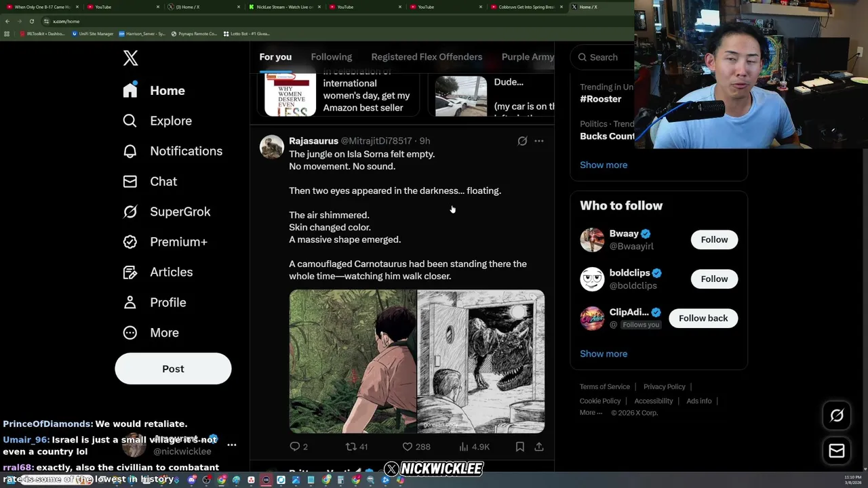Click the Post button
This screenshot has height=488, width=868.
173,369
